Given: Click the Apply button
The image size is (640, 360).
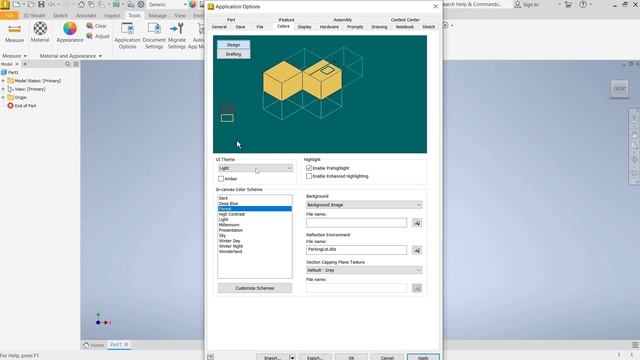Looking at the screenshot, I should coord(423,357).
